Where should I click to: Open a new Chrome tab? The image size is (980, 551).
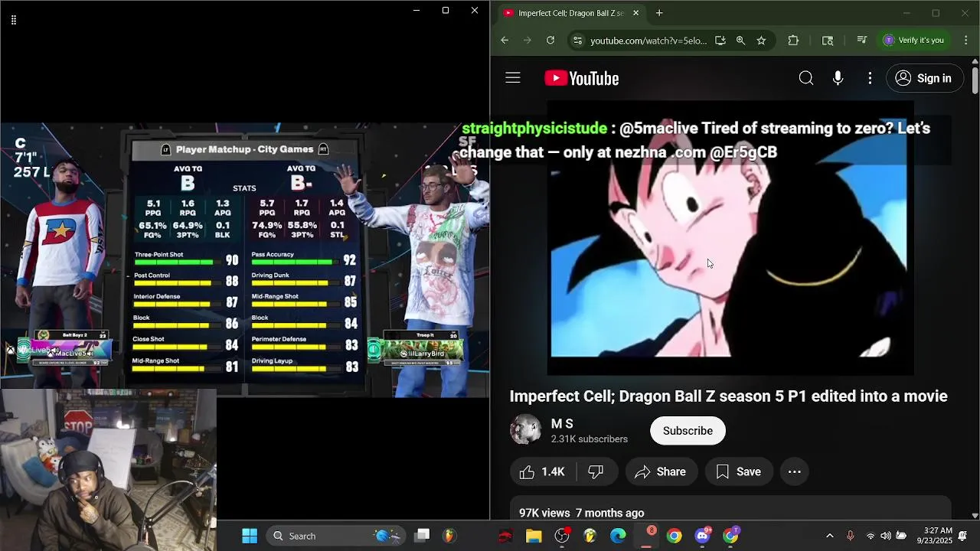coord(659,13)
